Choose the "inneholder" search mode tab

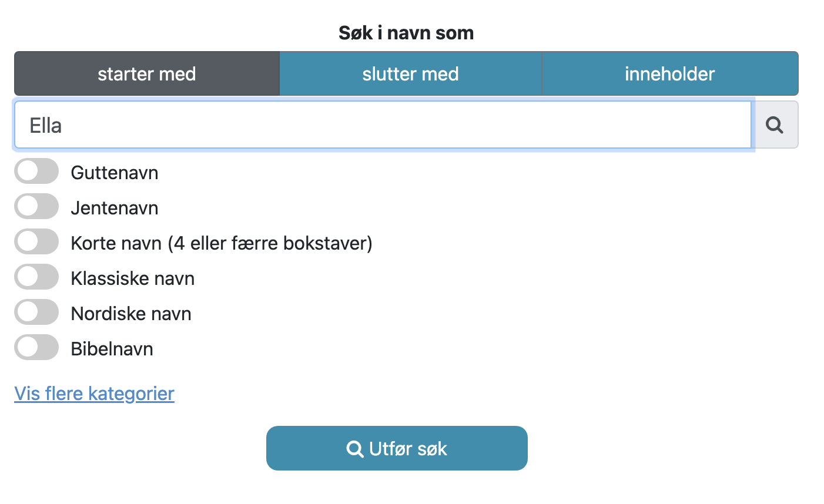(670, 73)
